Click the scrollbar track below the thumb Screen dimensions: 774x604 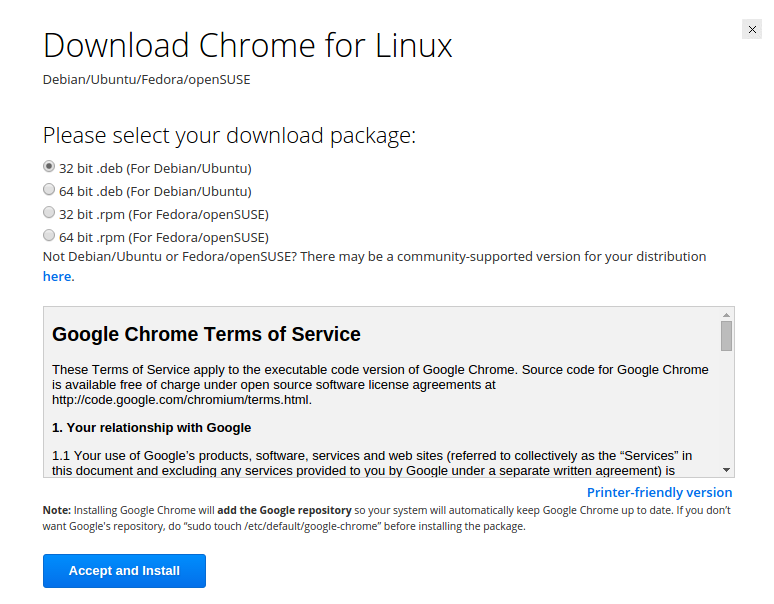pyautogui.click(x=726, y=410)
